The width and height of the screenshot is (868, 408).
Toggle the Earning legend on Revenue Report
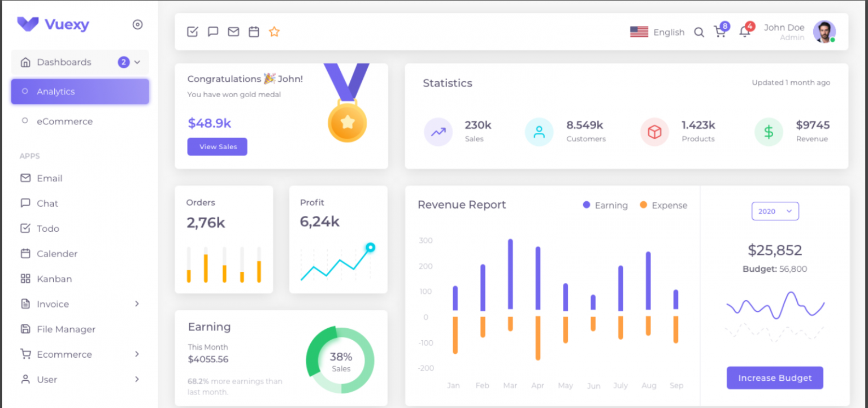(x=605, y=205)
